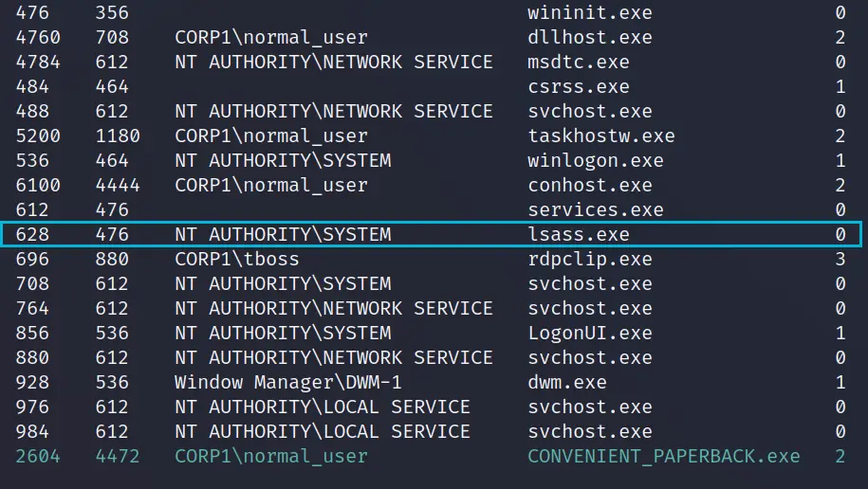Select NETWORK SERVICE user in PID 488 row
Screen dimensions: 868x489
tap(334, 111)
